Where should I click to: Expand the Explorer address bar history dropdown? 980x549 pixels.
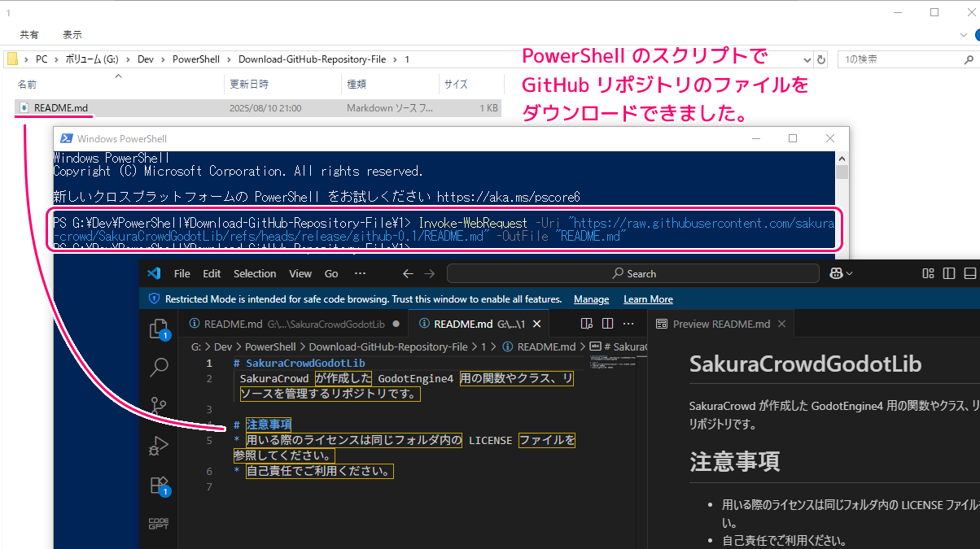pyautogui.click(x=807, y=59)
